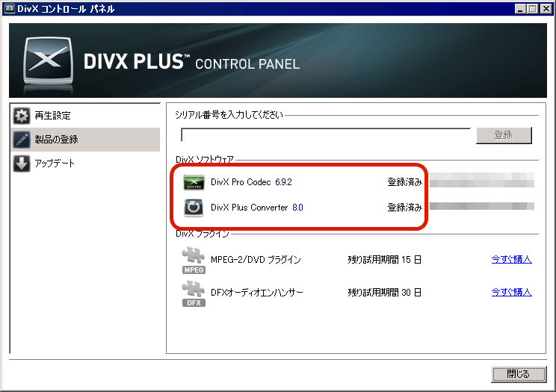Viewport: 556px width, 392px height.
Task: Click the 登録 button
Action: pos(504,135)
